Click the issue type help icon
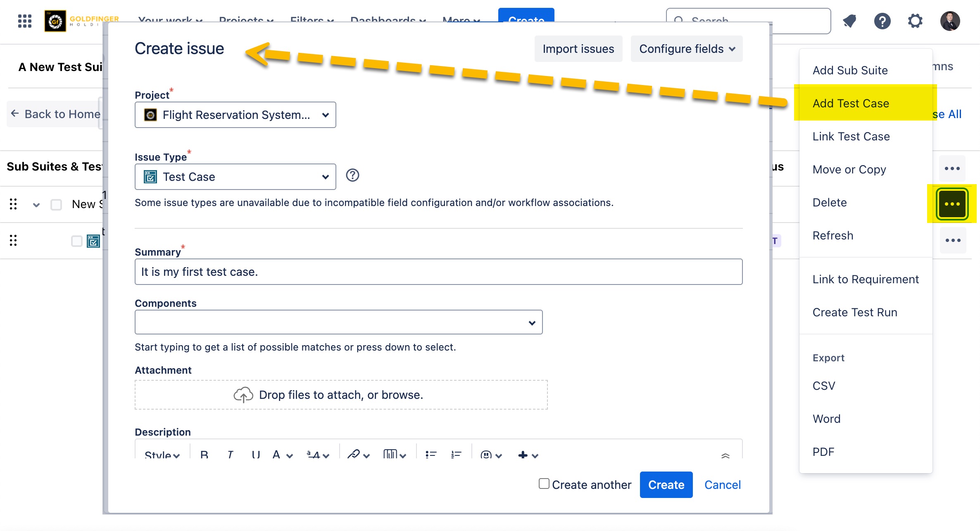 pos(352,175)
